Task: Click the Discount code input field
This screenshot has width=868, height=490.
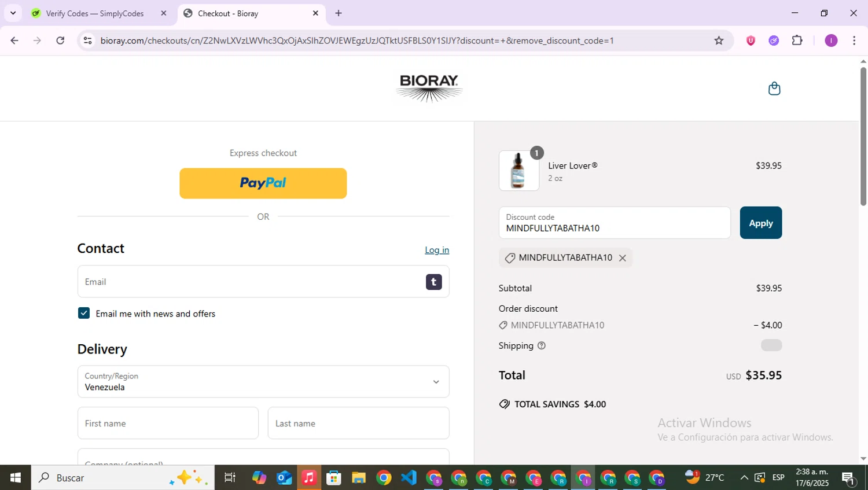Action: [x=615, y=223]
